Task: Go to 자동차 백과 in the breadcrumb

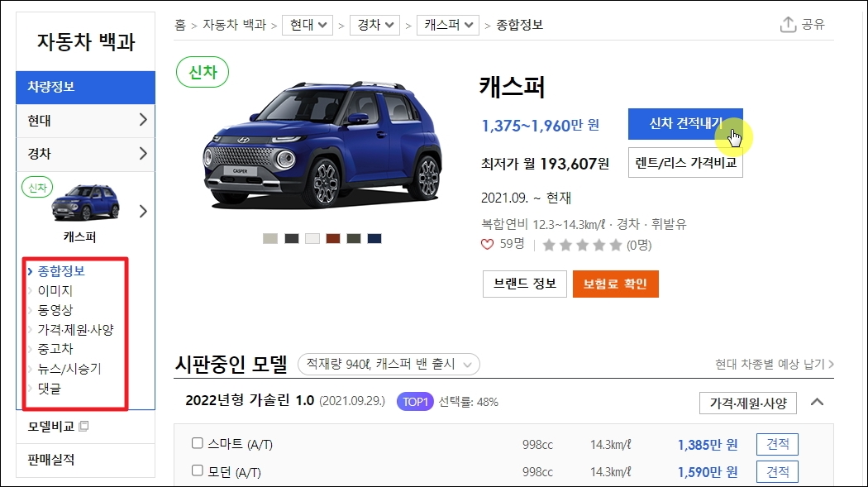Action: tap(234, 25)
